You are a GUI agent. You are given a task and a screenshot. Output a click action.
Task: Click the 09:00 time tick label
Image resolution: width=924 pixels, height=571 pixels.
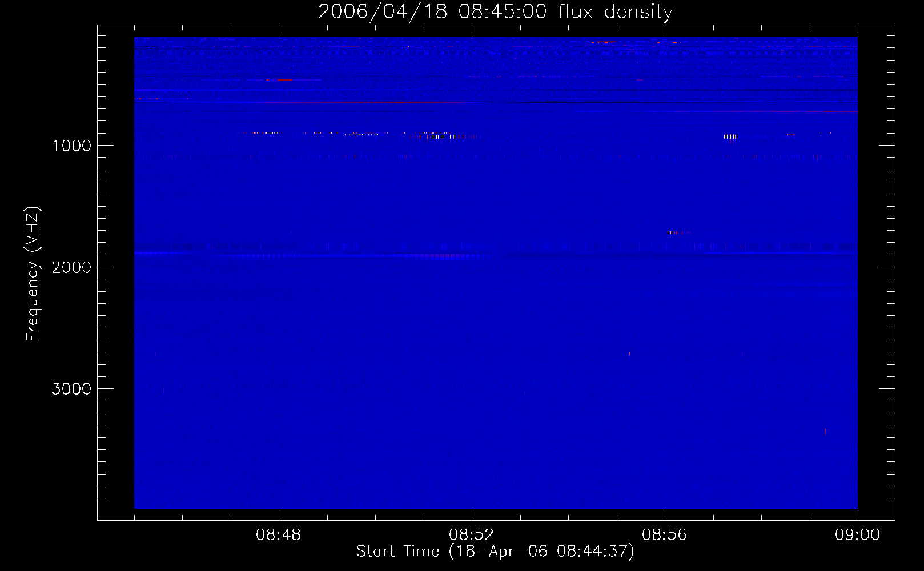click(x=857, y=535)
